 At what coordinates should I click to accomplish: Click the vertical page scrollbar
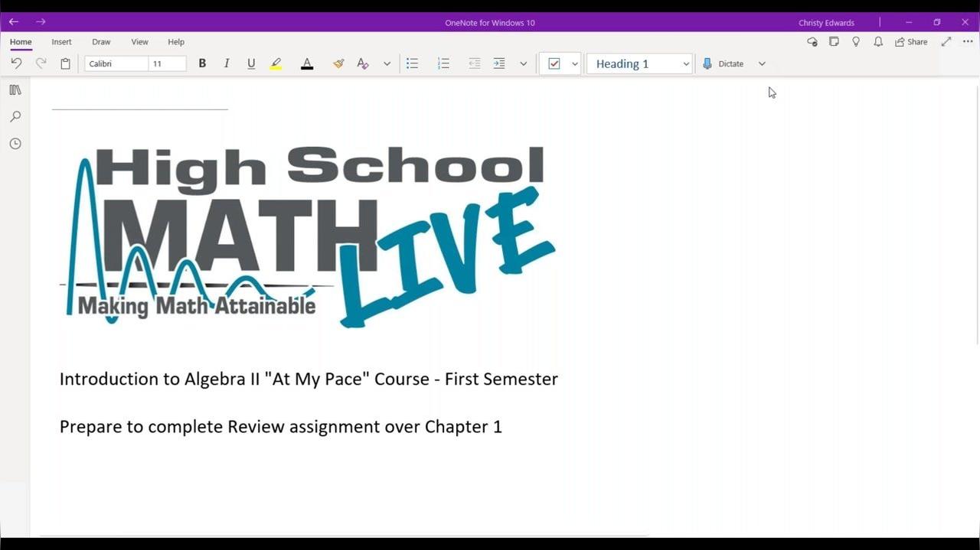pos(977,214)
